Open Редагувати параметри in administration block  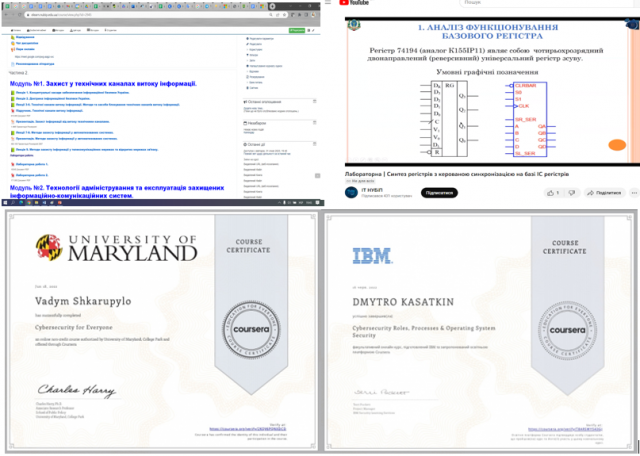pos(260,38)
